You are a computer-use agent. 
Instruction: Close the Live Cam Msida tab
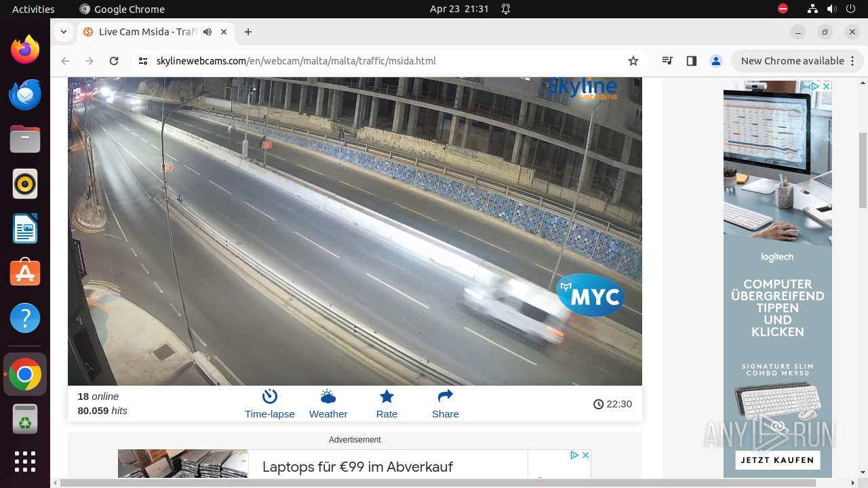pos(224,32)
